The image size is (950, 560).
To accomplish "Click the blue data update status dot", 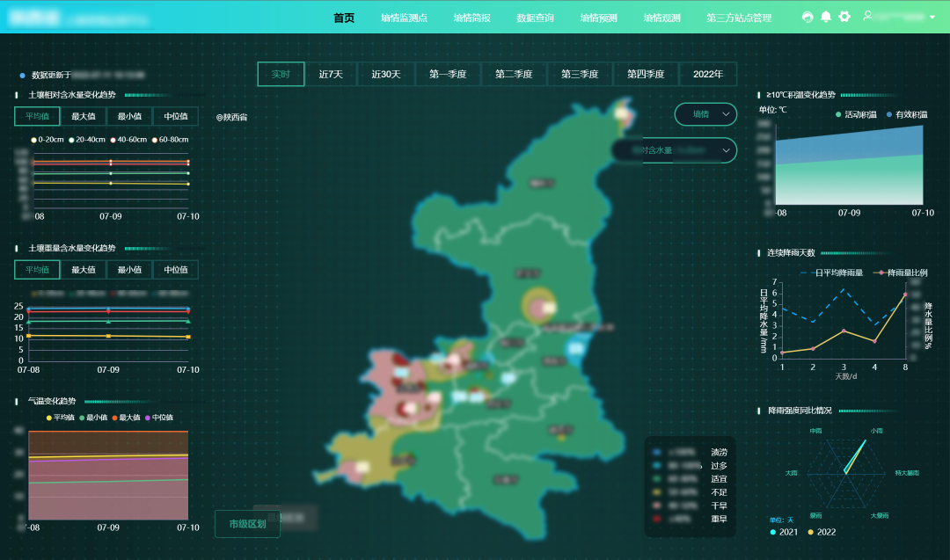I will tap(22, 76).
